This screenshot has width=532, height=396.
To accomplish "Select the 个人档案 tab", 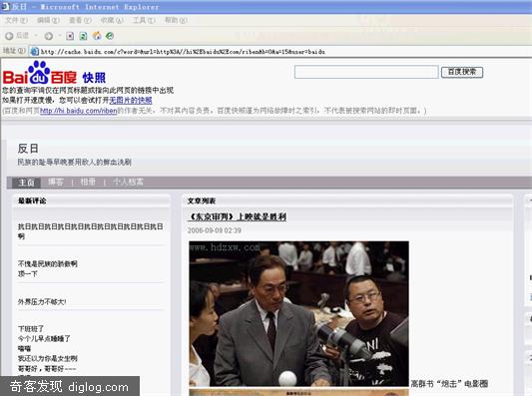I will [x=128, y=183].
